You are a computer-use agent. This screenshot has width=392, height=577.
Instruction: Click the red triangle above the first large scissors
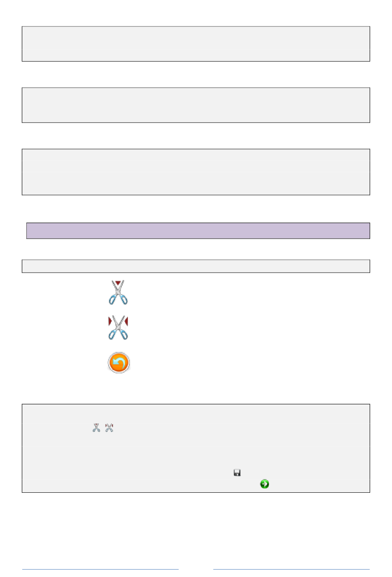(x=118, y=283)
